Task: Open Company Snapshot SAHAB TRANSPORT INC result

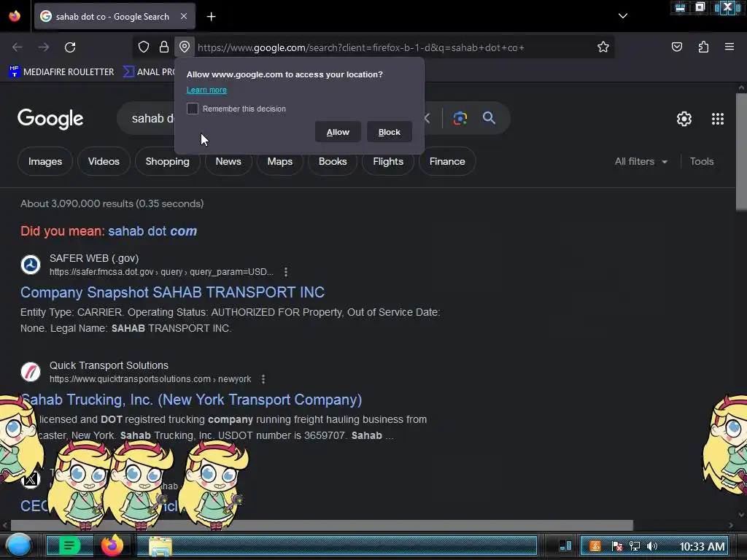Action: pyautogui.click(x=172, y=292)
